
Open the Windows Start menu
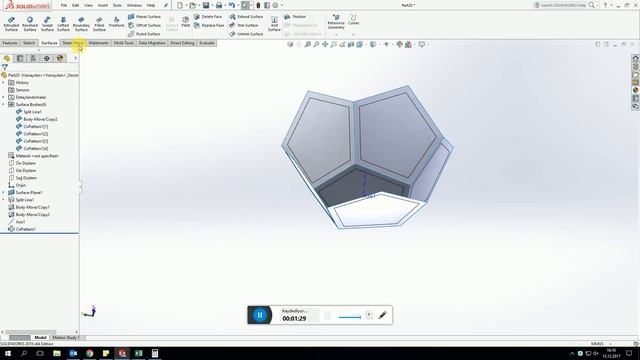click(8, 353)
